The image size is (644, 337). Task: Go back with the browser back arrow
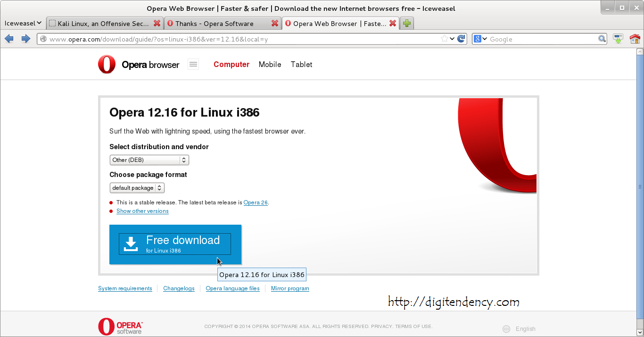9,39
